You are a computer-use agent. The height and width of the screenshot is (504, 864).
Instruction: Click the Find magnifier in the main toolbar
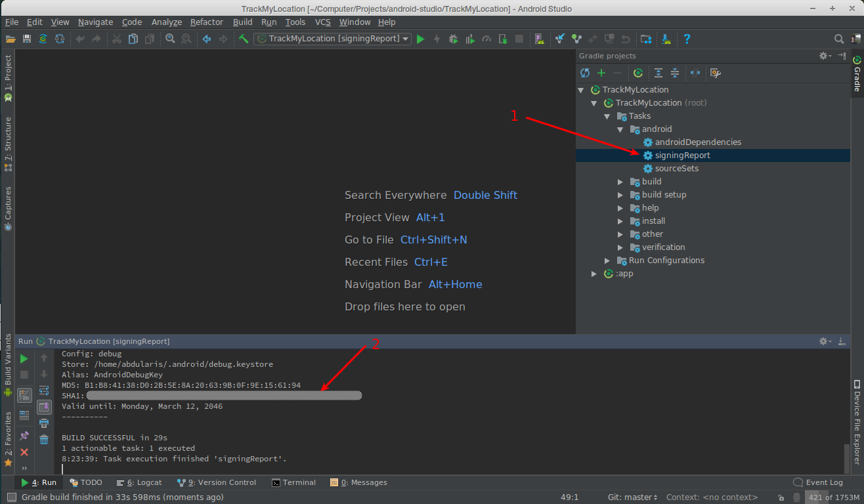click(x=170, y=39)
